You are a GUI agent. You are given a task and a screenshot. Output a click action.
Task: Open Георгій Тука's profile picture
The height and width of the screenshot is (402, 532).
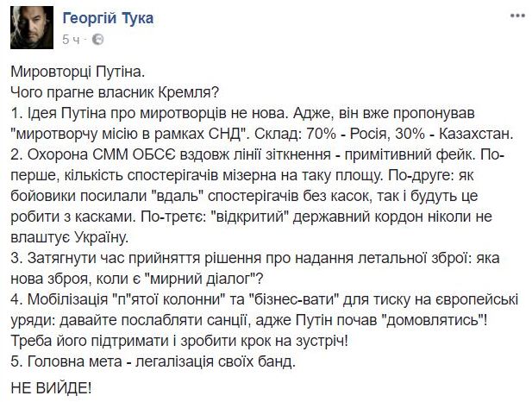[x=32, y=28]
